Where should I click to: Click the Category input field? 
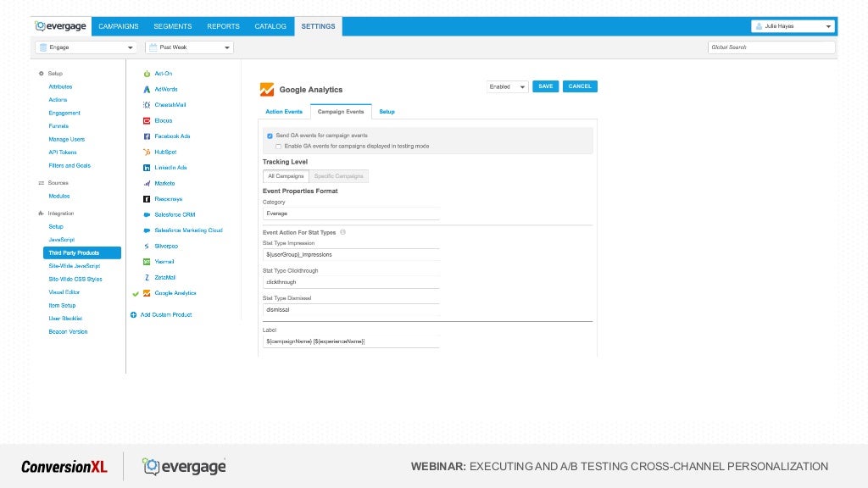point(351,213)
